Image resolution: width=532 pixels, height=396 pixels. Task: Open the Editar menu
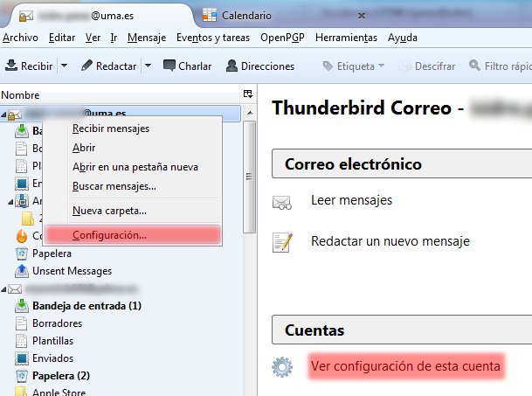pos(62,38)
